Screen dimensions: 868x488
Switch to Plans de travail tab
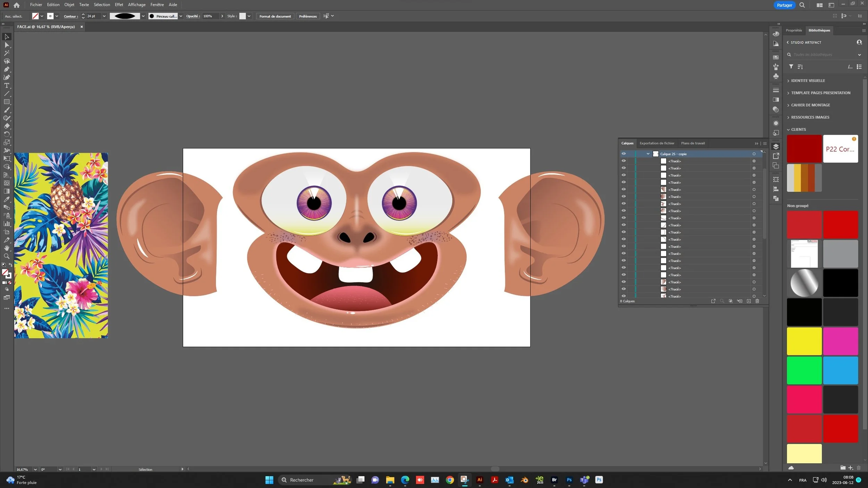[x=693, y=143]
